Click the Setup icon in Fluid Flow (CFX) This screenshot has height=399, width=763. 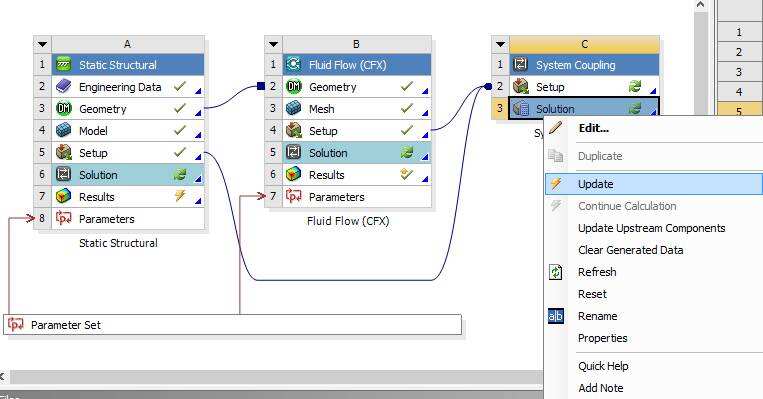pos(293,130)
